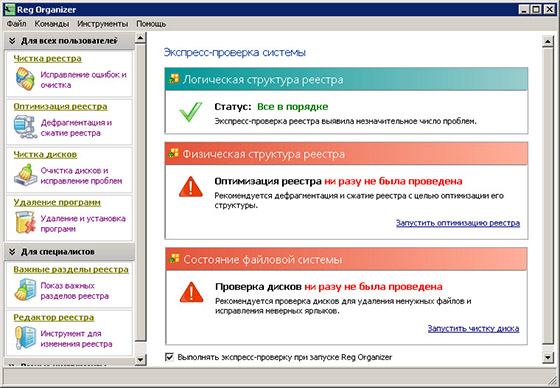Click Инструмент для изменения реестра text
This screenshot has width=560, height=388.
(x=76, y=338)
